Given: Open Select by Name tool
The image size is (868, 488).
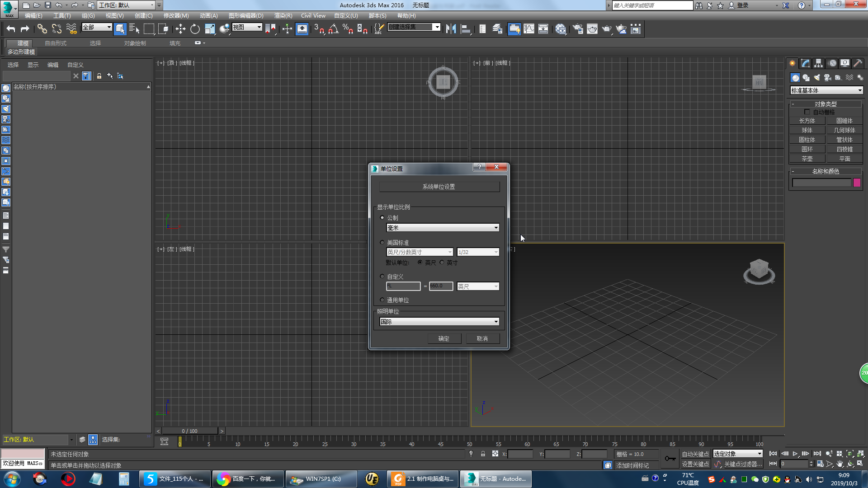Looking at the screenshot, I should coord(134,29).
